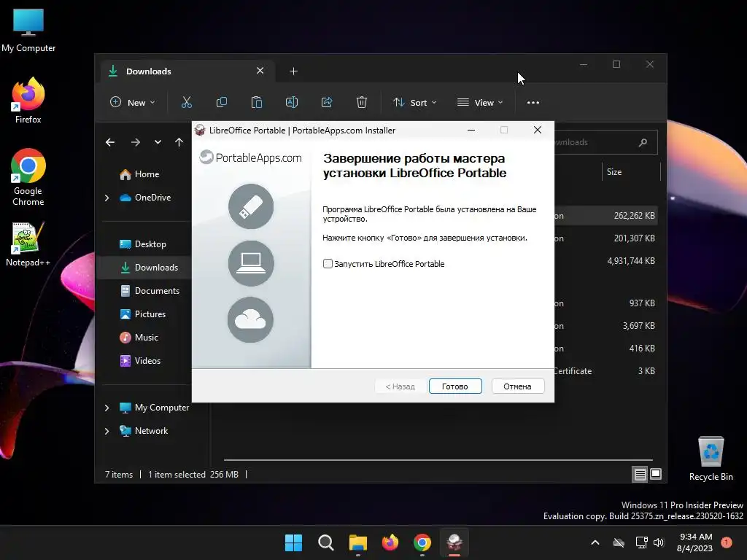Viewport: 747px width, 560px height.
Task: Open taskbar Search
Action: pos(326,542)
